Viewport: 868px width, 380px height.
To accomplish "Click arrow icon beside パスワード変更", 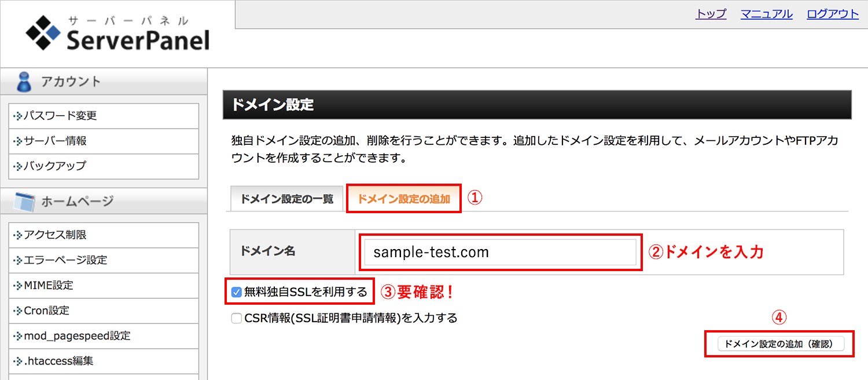I will coord(17,116).
